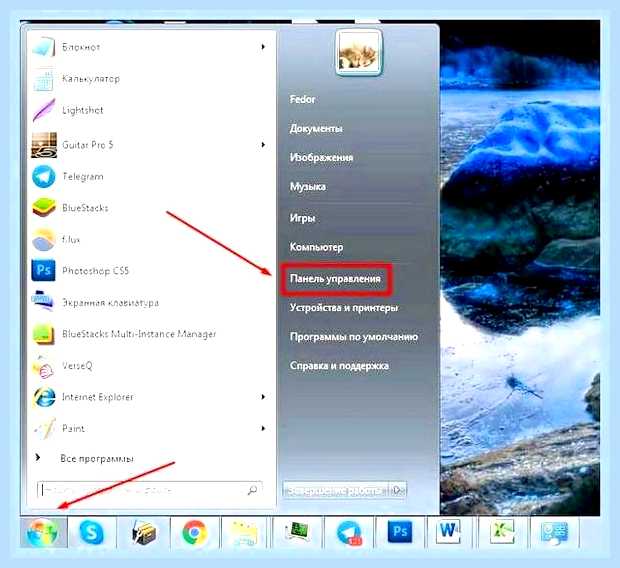
Task: Open Изображения
Action: [x=321, y=157]
